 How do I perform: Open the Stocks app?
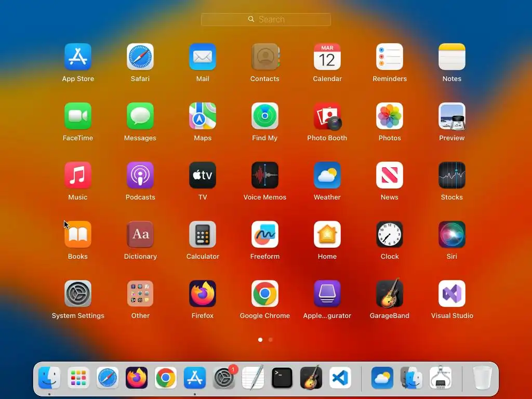pyautogui.click(x=452, y=175)
